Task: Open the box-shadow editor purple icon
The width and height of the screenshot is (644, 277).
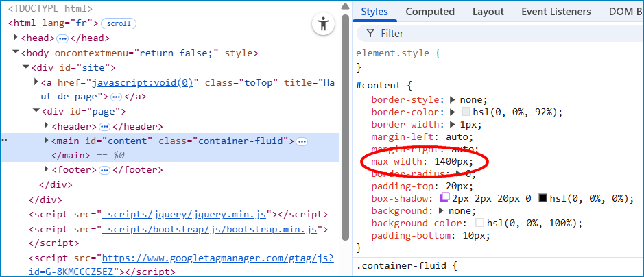Action: coord(445,198)
